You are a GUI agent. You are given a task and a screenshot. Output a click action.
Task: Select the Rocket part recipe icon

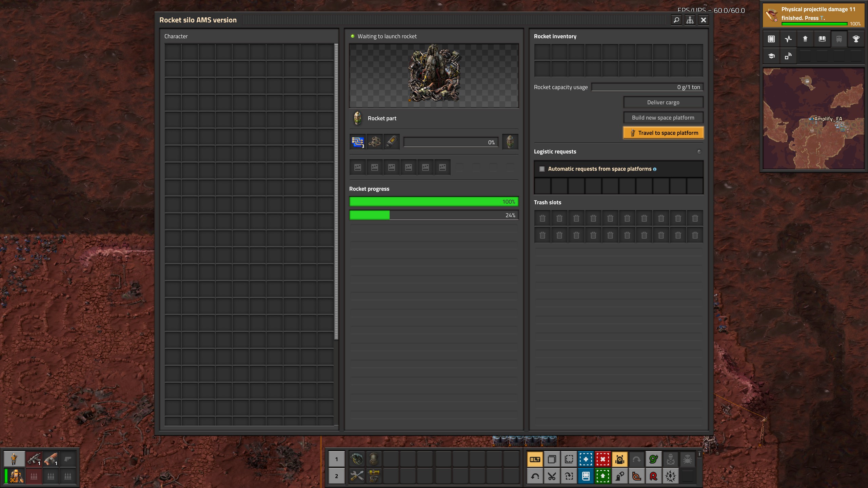357,118
